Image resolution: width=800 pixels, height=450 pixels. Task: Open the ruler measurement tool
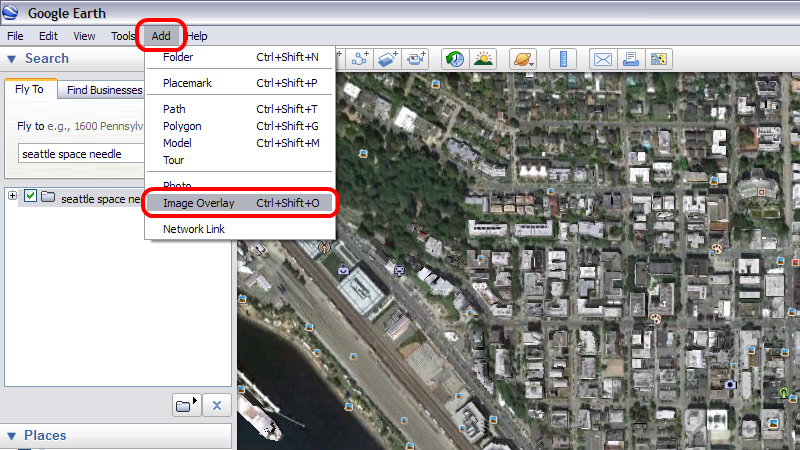click(563, 59)
